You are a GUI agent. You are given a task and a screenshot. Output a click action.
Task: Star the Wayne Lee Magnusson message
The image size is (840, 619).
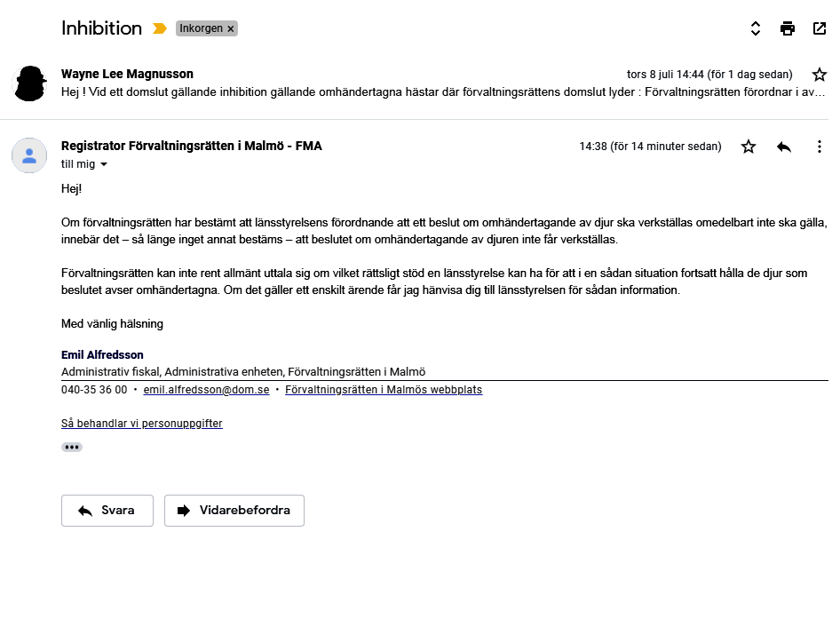coord(820,75)
